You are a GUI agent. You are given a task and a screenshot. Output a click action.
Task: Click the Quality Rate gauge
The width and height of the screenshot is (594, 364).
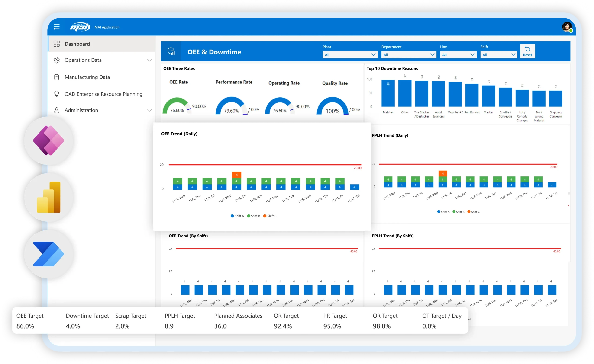[x=333, y=106]
